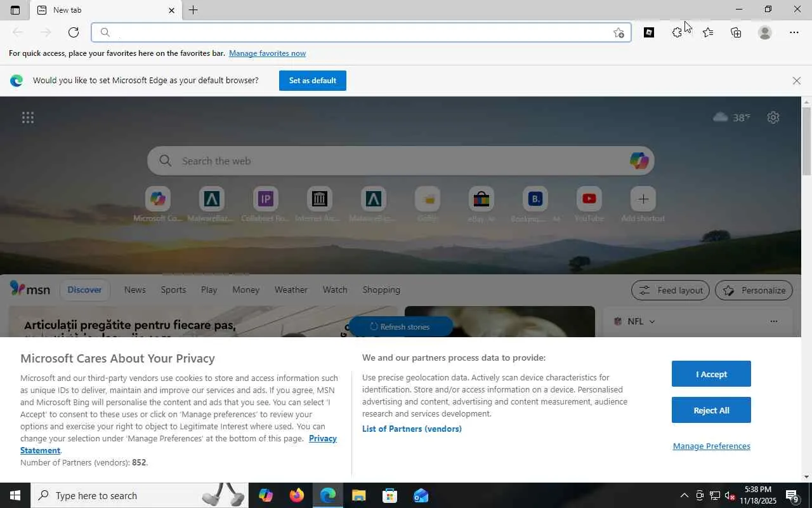This screenshot has height=508, width=812.
Task: Select the Discover feed tab
Action: pyautogui.click(x=84, y=290)
